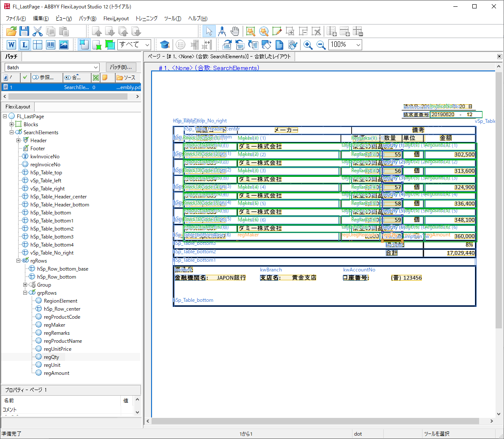The height and width of the screenshot is (439, 504).
Task: Click the blue document recognize icon
Action: coord(279,45)
